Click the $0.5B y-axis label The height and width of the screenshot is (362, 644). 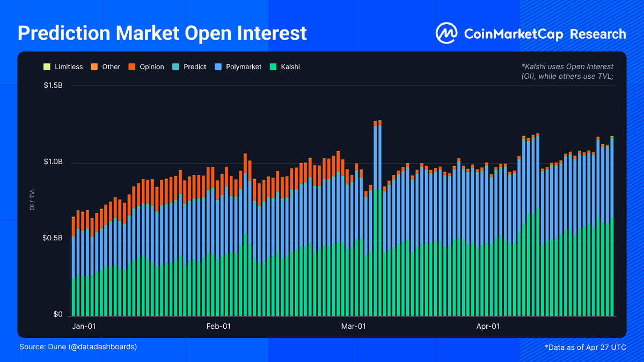pos(53,238)
